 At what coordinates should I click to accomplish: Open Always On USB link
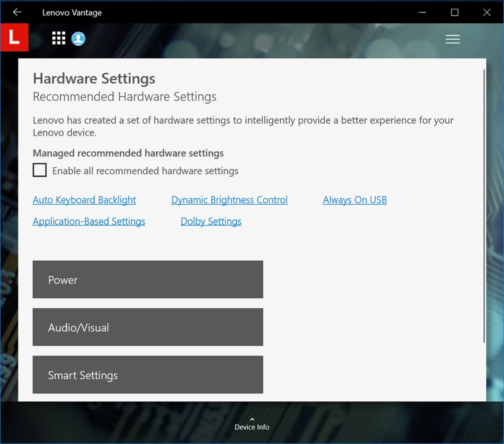point(355,200)
